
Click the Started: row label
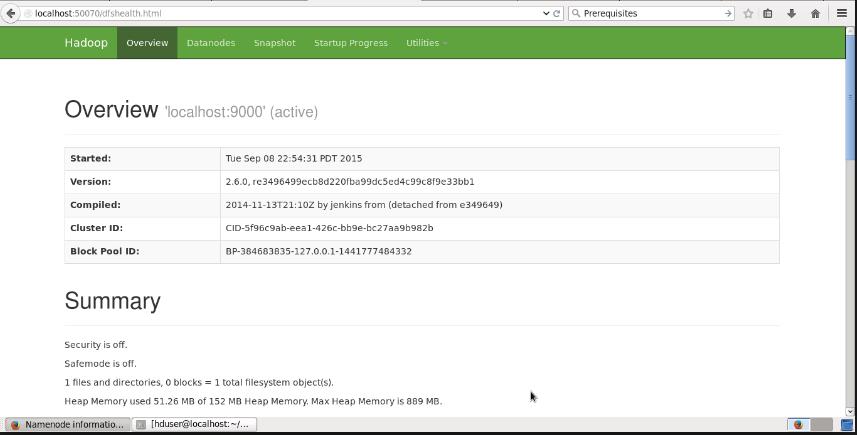pos(91,158)
